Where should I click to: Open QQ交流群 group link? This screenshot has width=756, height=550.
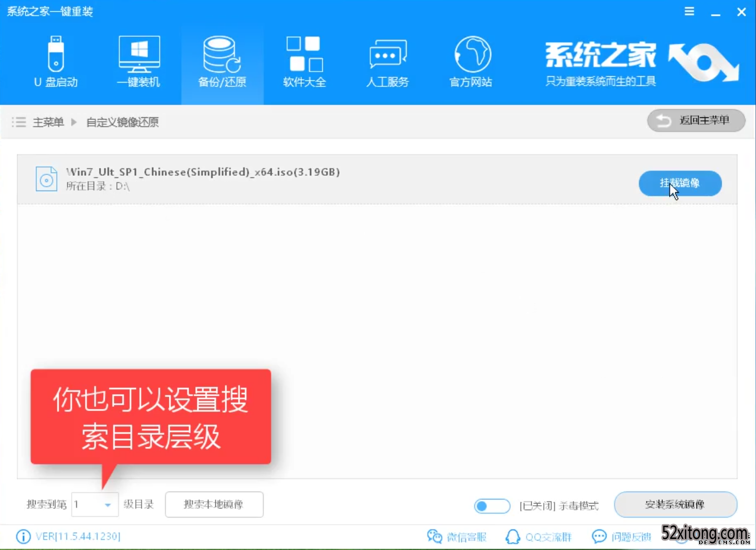[x=548, y=537]
